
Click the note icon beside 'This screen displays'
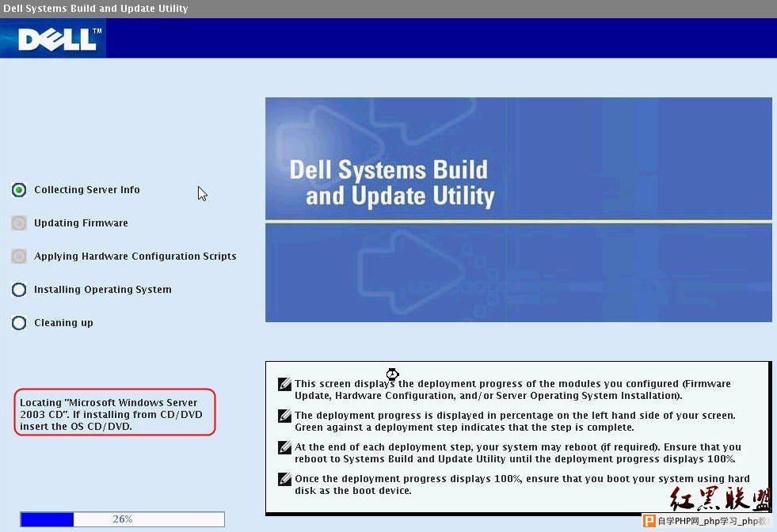coord(284,384)
